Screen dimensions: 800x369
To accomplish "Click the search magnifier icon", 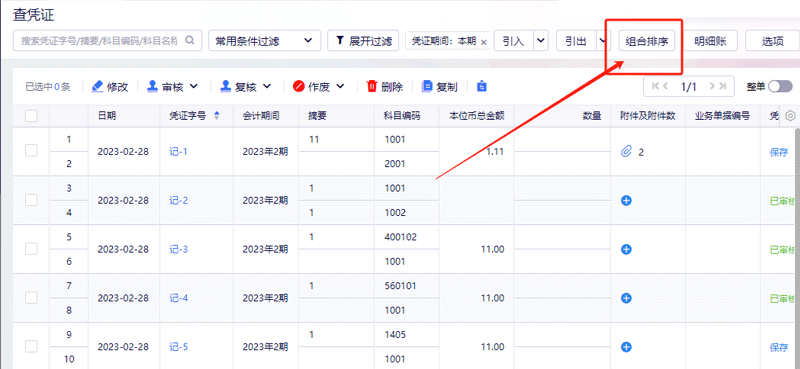I will point(189,41).
